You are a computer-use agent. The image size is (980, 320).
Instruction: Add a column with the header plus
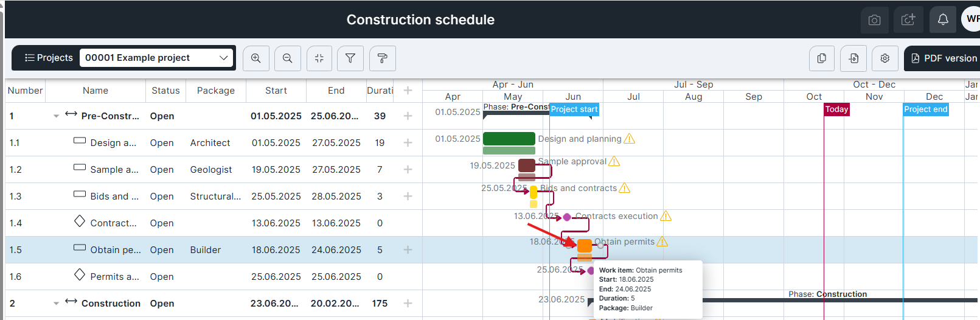pos(408,91)
